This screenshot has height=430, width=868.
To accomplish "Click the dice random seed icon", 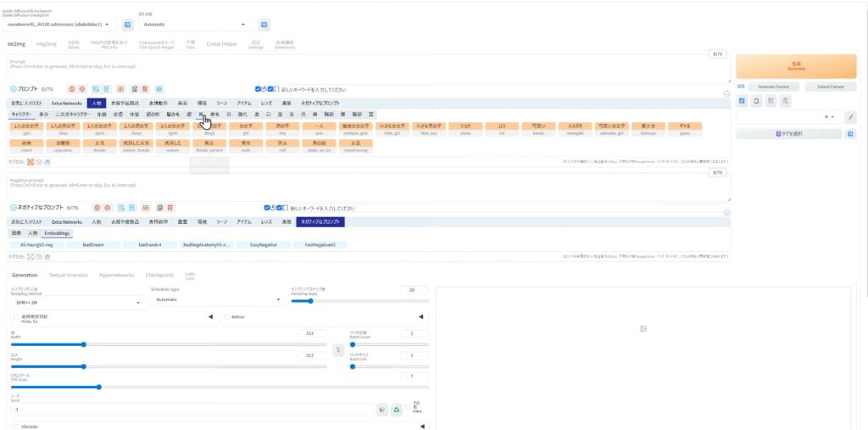I will (382, 409).
